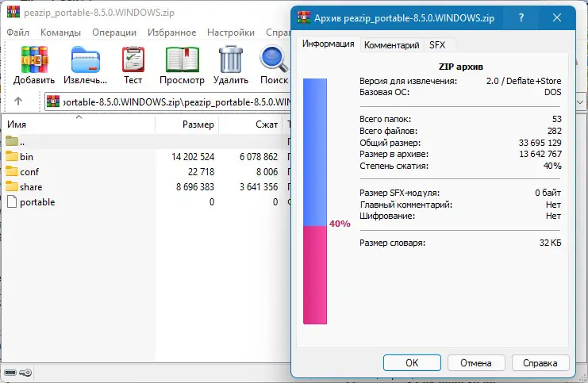588x383 pixels.
Task: Click the bin folder icon
Action: [12, 156]
